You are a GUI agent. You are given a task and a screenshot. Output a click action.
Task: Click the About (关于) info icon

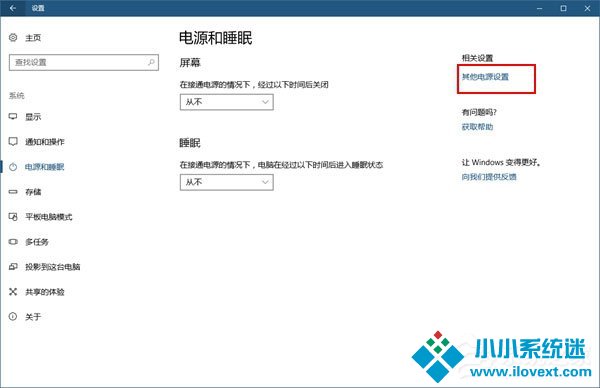(13, 316)
